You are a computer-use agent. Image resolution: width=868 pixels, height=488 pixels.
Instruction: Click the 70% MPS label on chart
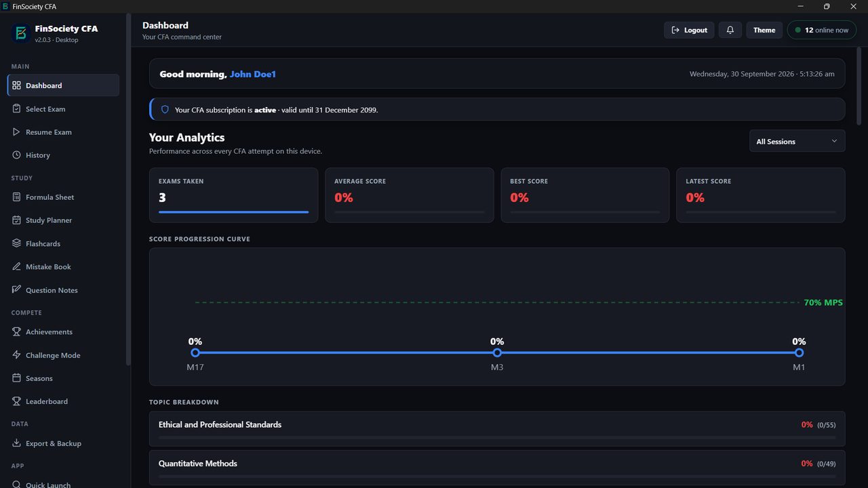823,302
